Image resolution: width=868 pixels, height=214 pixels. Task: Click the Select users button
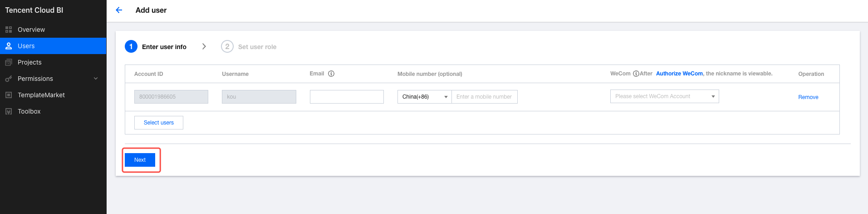159,123
